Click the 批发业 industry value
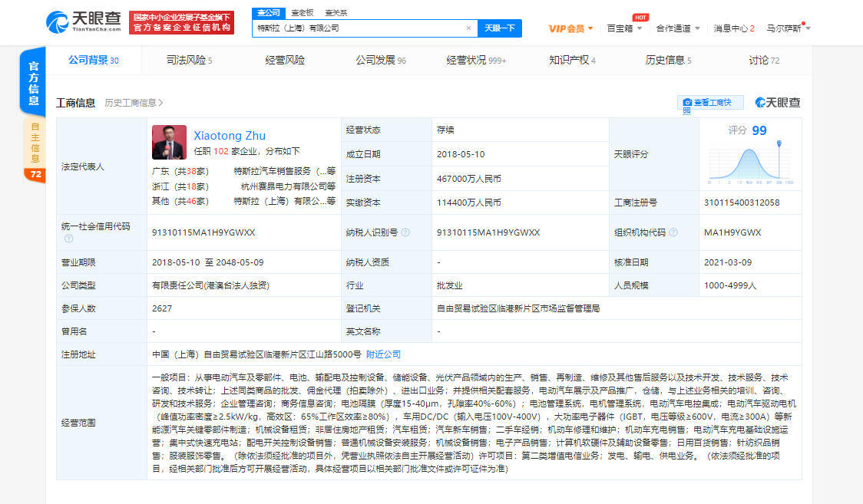 pos(450,285)
